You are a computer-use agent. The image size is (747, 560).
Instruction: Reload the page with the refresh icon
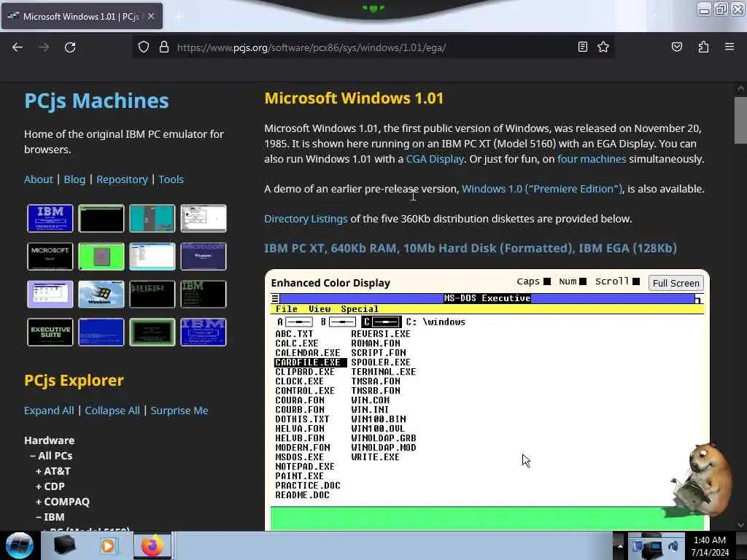70,47
